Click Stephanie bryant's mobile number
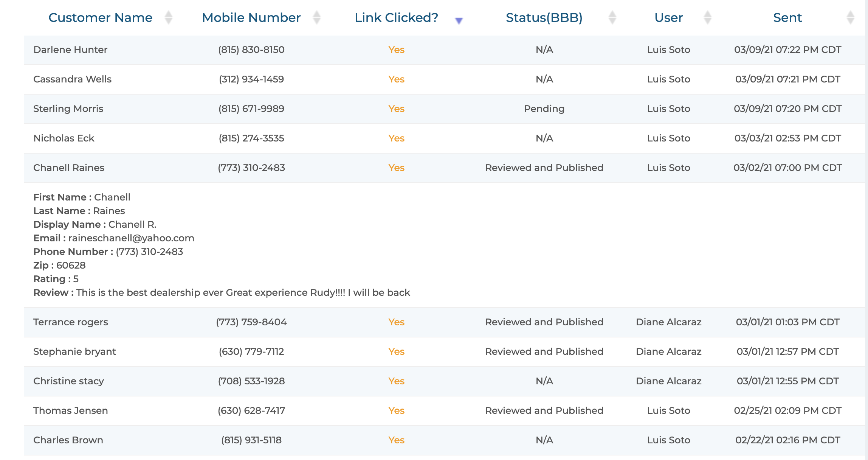Screen dimensions: 868x460 point(251,351)
